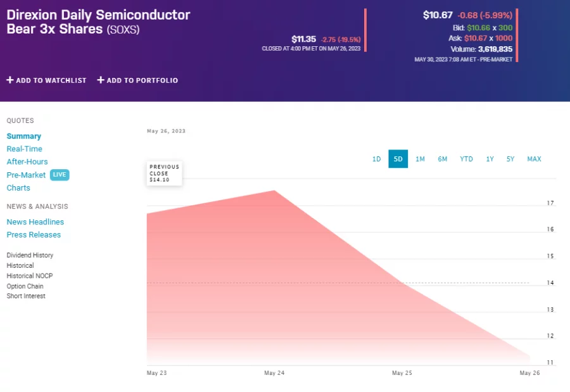570x392 pixels.
Task: View Short Interest data
Action: click(x=25, y=296)
